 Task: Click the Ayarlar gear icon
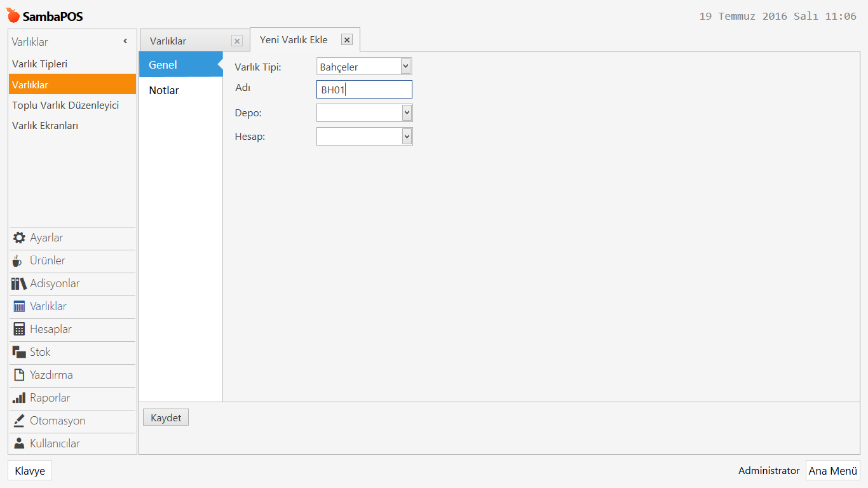19,238
